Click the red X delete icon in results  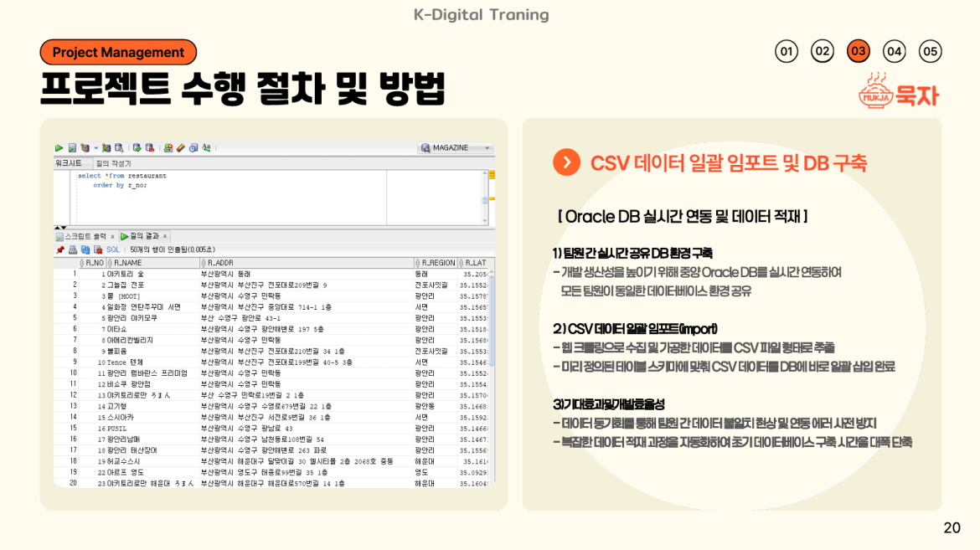pyautogui.click(x=97, y=249)
